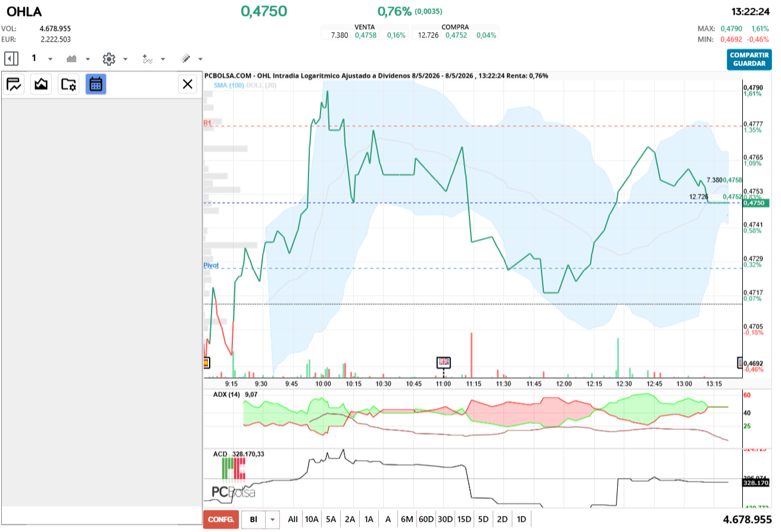
Task: Expand the settings gear dropdown arrow
Action: 125,59
